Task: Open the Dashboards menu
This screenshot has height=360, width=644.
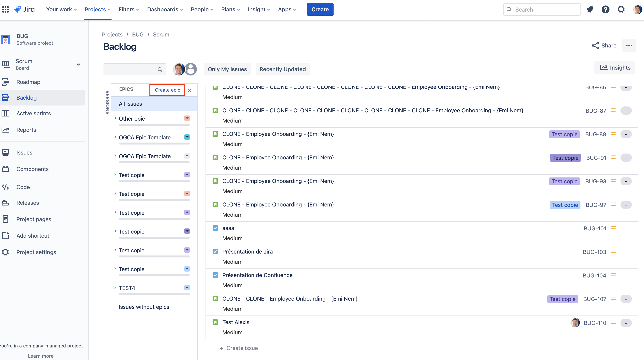Action: coord(165,9)
